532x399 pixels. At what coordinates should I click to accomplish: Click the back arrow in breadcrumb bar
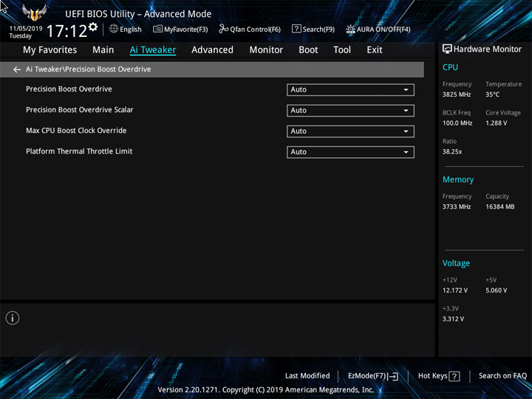16,69
